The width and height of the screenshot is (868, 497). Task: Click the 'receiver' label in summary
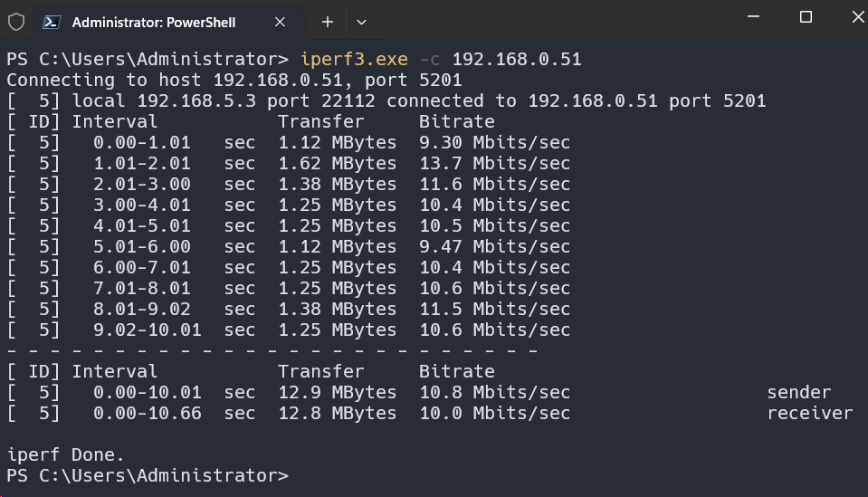point(809,413)
